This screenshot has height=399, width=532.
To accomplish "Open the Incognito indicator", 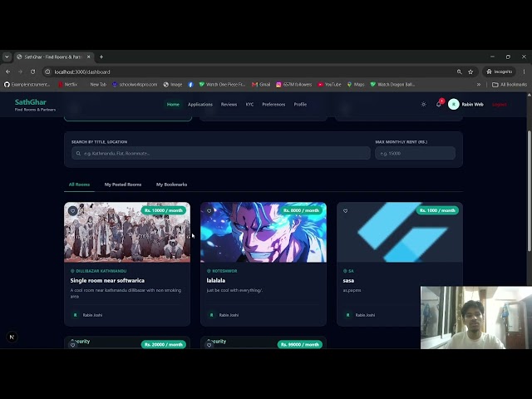I will [499, 71].
